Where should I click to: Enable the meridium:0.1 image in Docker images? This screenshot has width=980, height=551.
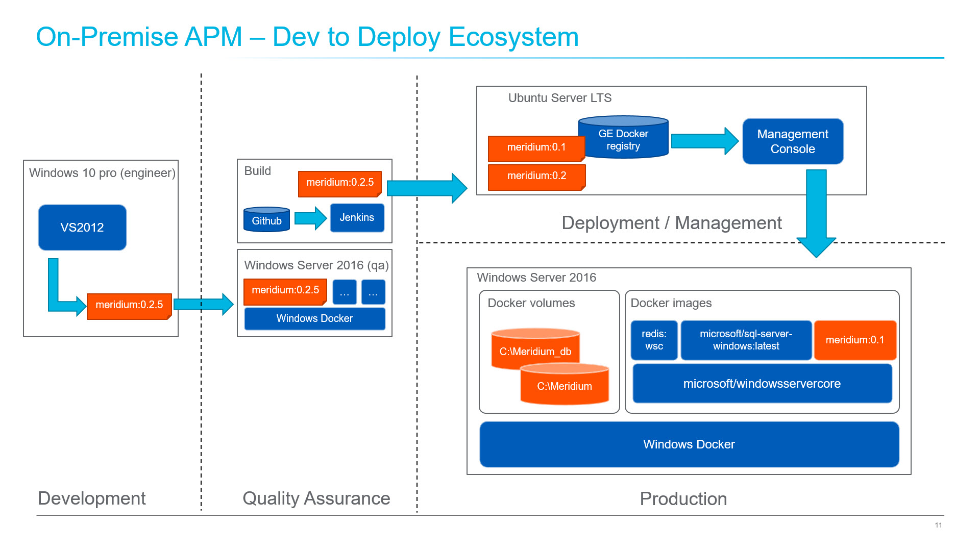(855, 340)
